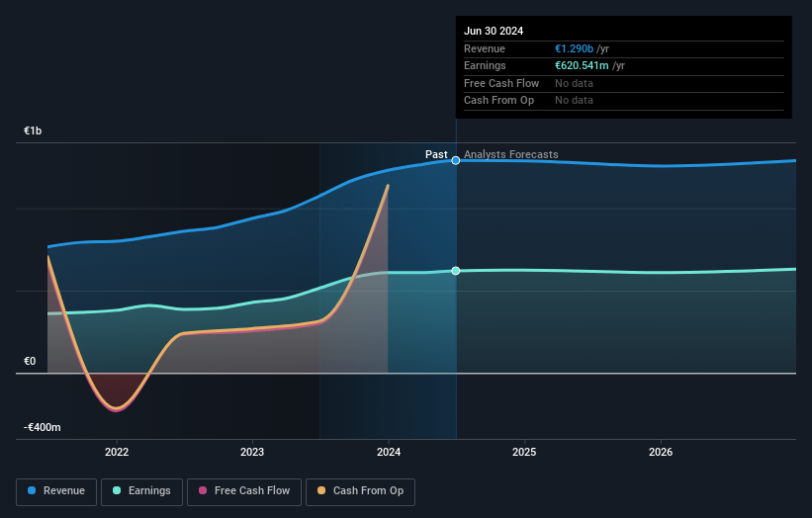Select the 2026 x-axis label
This screenshot has width=812, height=518.
(x=661, y=452)
